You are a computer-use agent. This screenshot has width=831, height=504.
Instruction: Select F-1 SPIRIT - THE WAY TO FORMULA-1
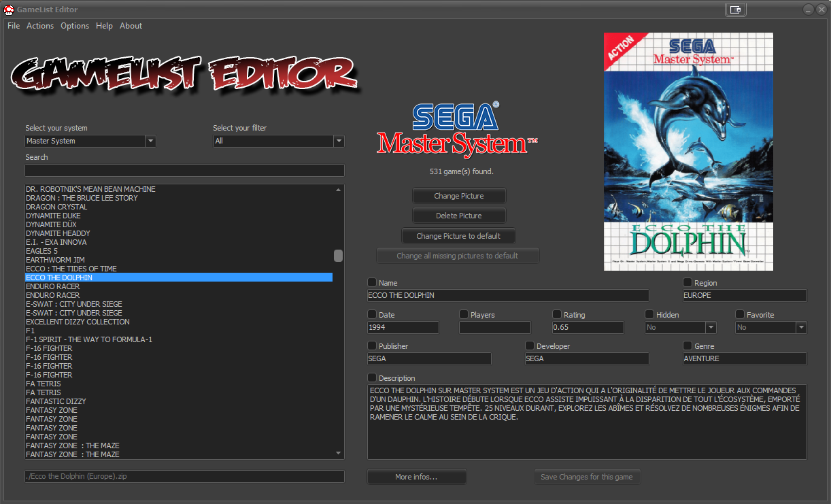[x=179, y=339]
